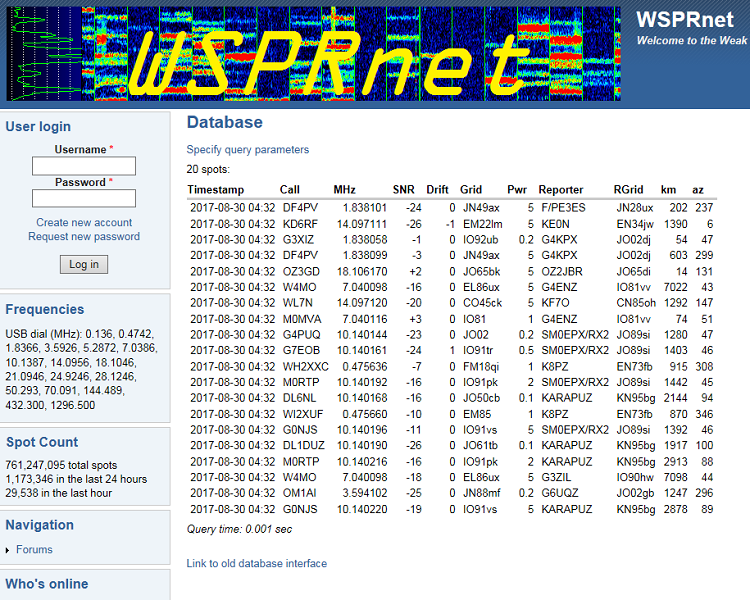Select the KD6RF spot row callsign

tap(300, 224)
